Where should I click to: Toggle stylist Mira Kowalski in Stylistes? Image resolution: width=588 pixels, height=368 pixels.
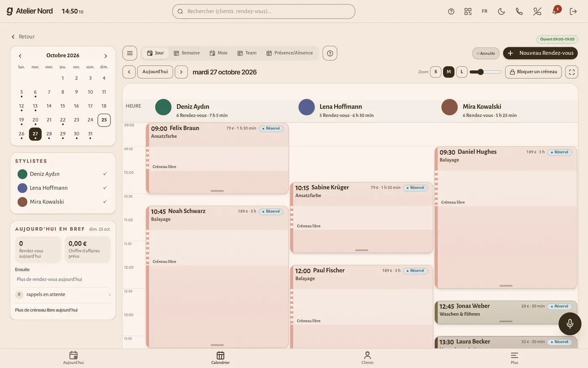click(x=63, y=201)
